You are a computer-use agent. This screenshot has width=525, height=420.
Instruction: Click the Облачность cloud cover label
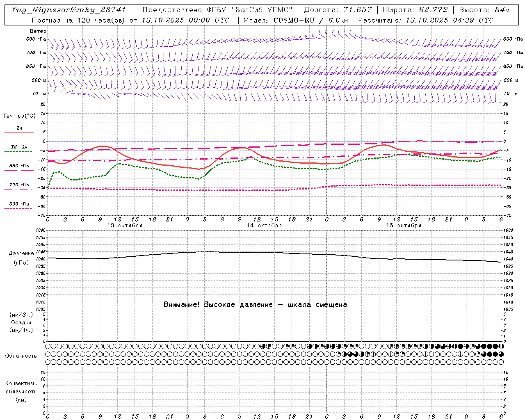coord(21,356)
